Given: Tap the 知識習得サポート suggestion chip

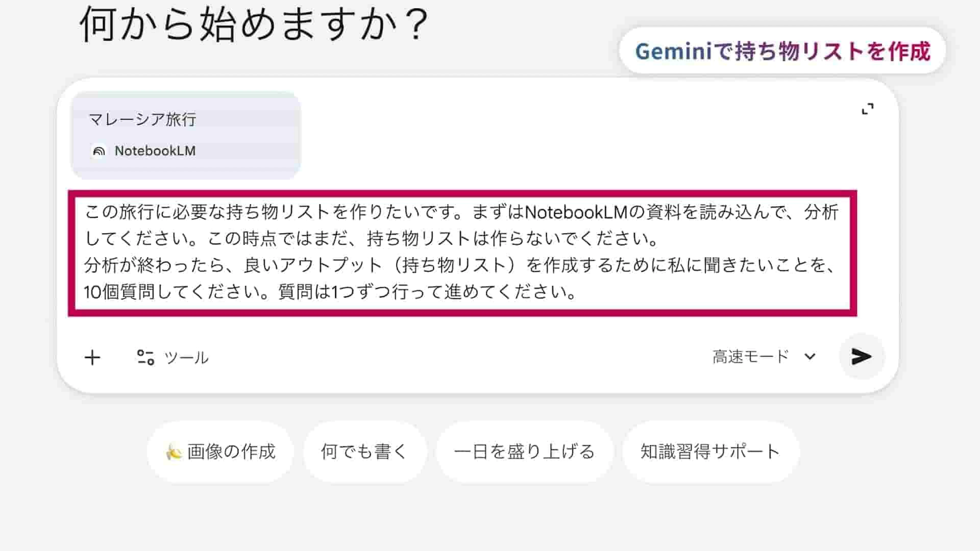Looking at the screenshot, I should (x=710, y=452).
